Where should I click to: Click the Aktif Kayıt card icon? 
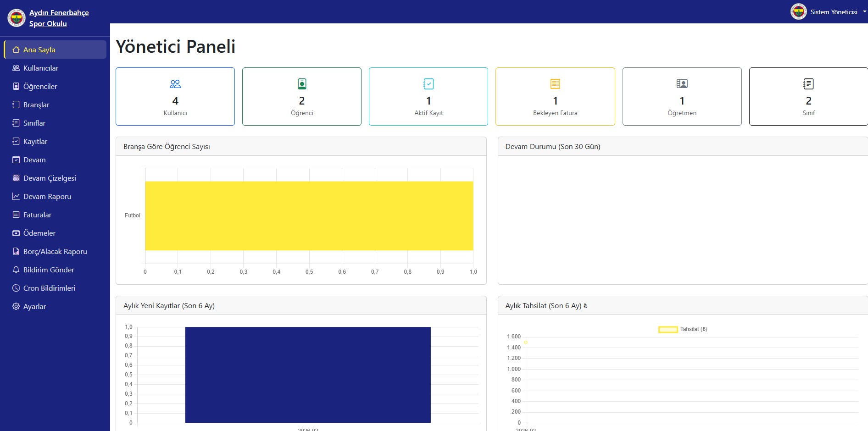pos(428,84)
